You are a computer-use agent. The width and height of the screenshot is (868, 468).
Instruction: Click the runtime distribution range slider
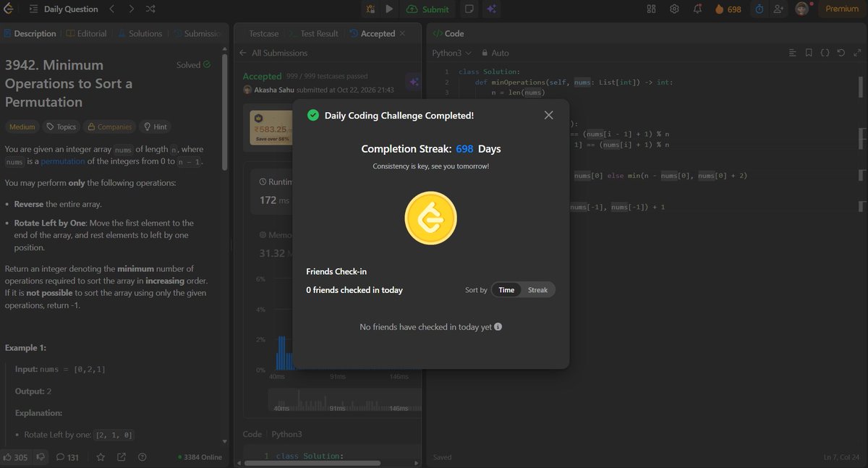(344, 400)
